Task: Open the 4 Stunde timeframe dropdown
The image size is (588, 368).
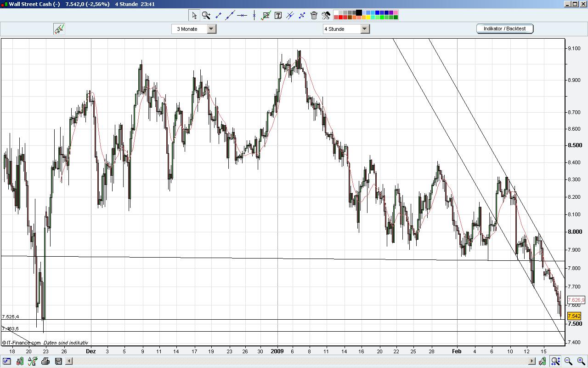Action: (365, 29)
